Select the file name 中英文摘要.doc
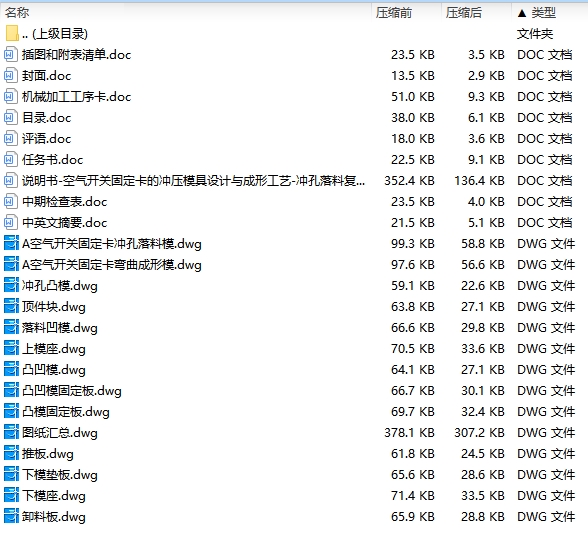The height and width of the screenshot is (560, 588). click(x=64, y=223)
